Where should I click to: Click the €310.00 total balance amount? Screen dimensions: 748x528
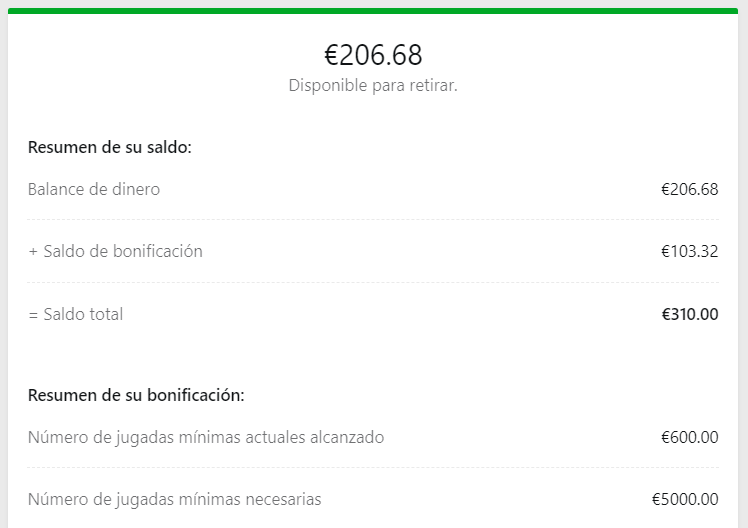(690, 314)
